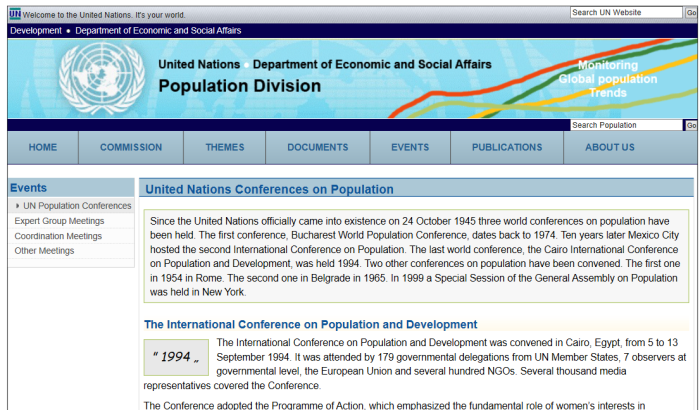Viewport: 700px width, 410px height.
Task: Click Go button beside Search Population
Action: click(x=691, y=126)
